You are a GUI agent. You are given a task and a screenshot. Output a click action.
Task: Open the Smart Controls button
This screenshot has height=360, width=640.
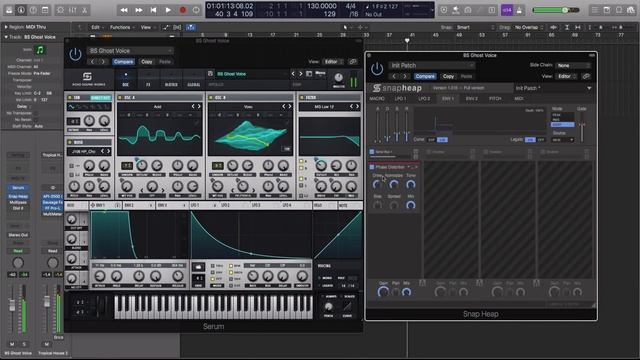tap(60, 10)
